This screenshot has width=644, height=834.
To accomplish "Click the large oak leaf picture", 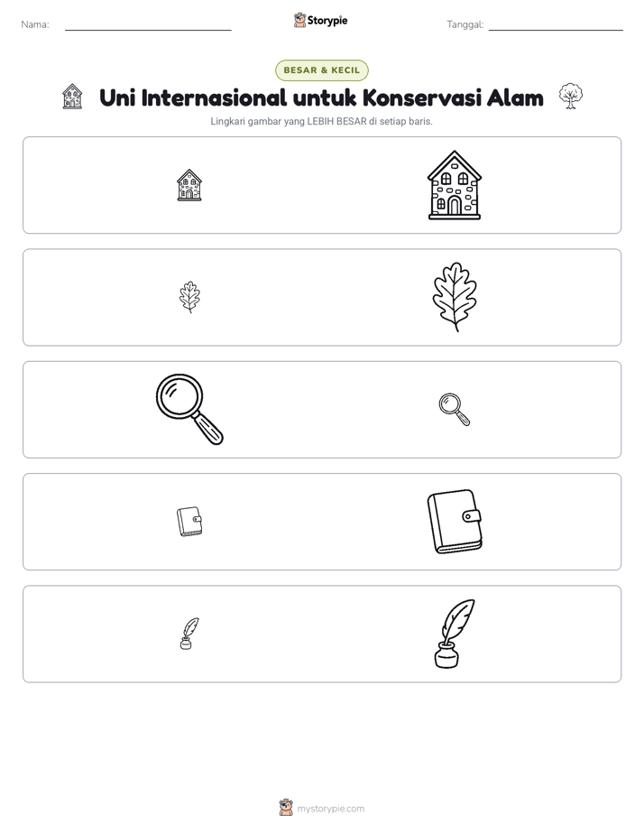I will click(x=455, y=297).
